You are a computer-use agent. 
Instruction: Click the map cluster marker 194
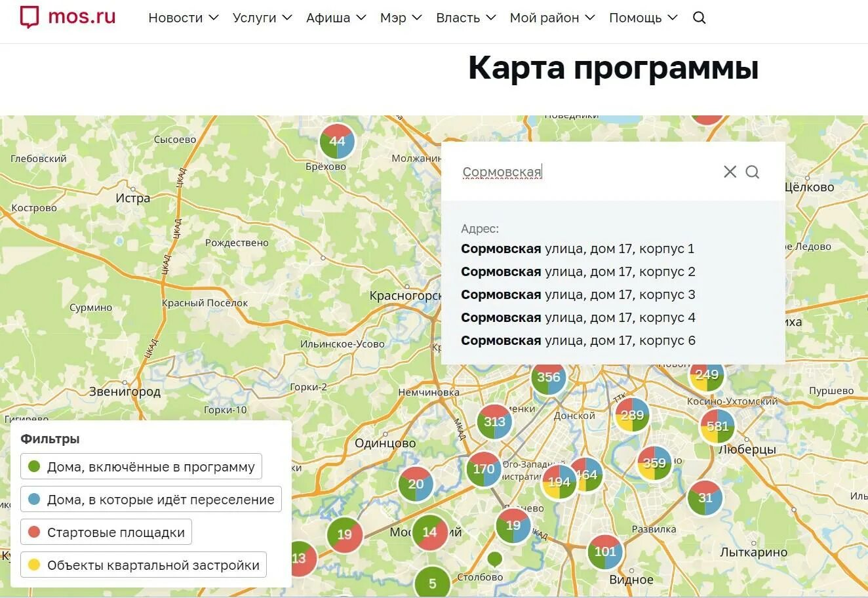[559, 482]
